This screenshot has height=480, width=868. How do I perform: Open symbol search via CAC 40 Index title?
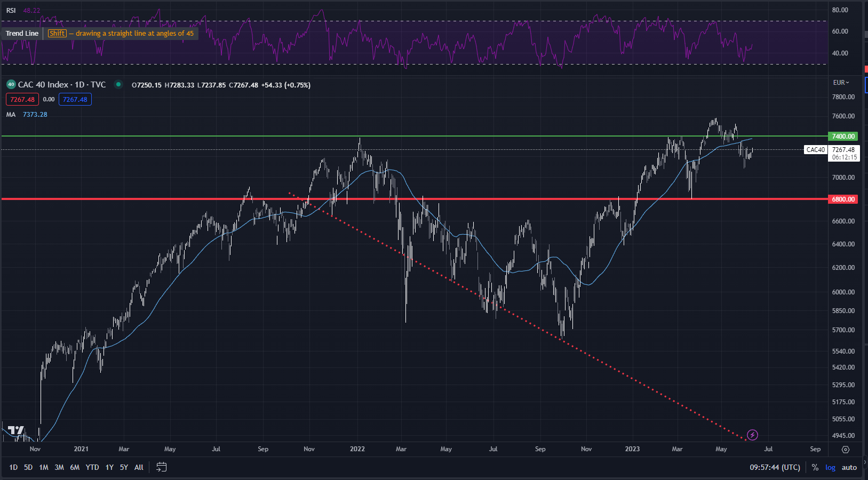coord(43,85)
